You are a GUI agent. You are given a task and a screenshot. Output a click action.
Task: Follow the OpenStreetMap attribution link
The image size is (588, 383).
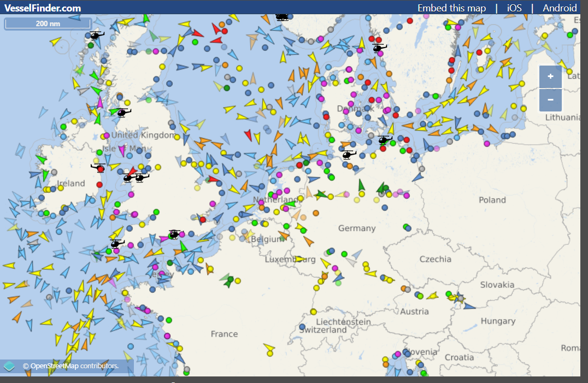point(70,366)
